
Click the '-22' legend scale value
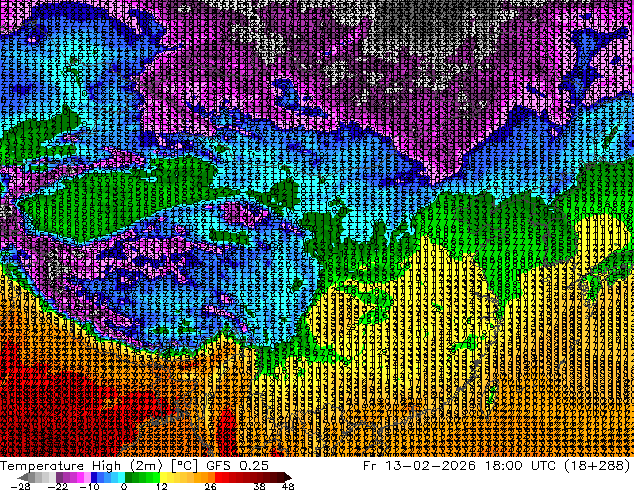(57, 486)
